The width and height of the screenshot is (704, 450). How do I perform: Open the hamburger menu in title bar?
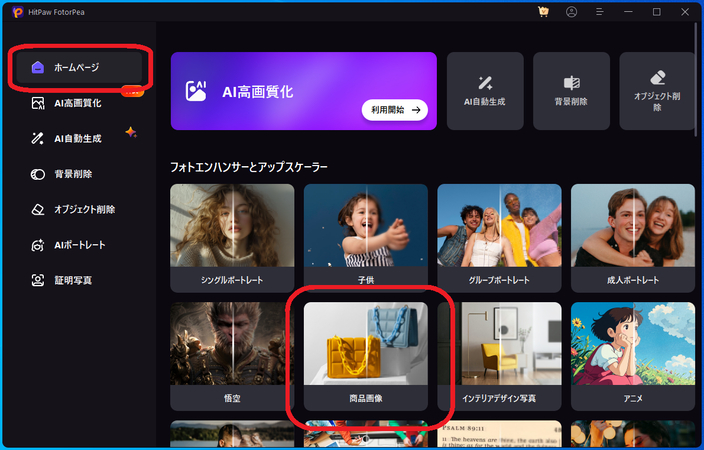pos(599,12)
